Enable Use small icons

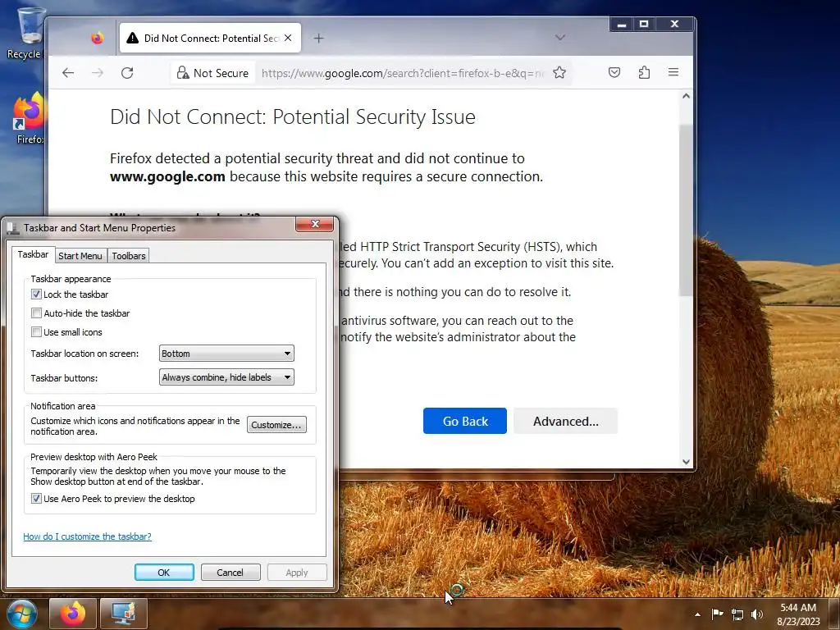point(36,331)
